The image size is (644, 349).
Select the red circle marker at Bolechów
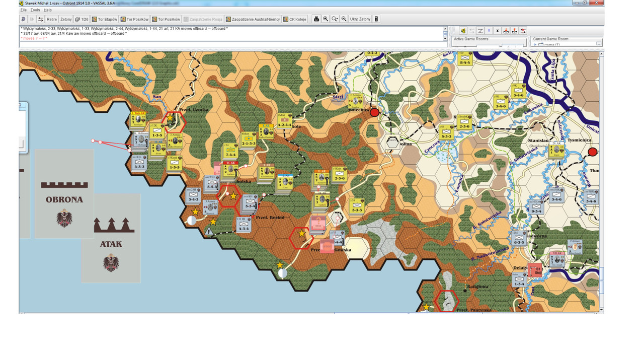tap(374, 113)
